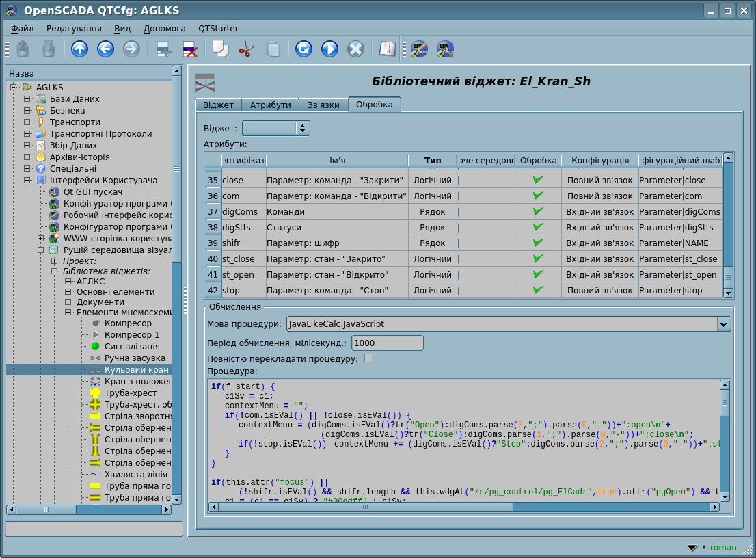
Task: Click the Назва tree header
Action: click(x=89, y=73)
